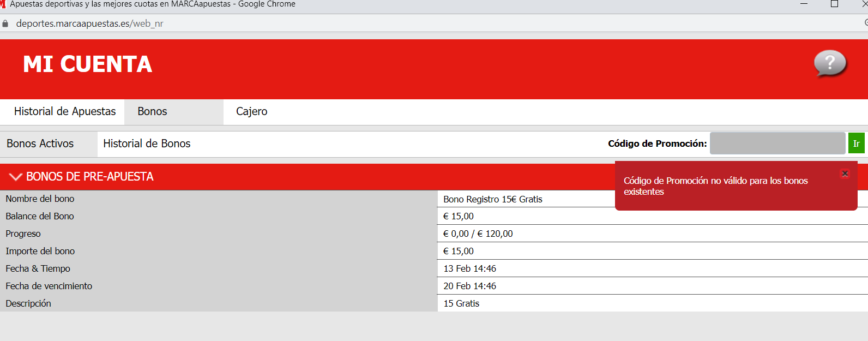Click the description value '15 Gratis'
868x341 pixels.
tap(461, 303)
